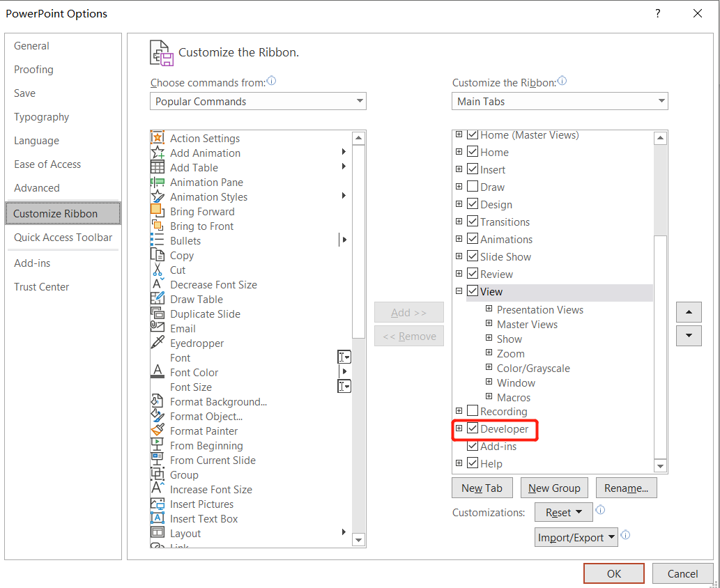Click the Bullets list icon
The width and height of the screenshot is (720, 588).
click(x=158, y=240)
